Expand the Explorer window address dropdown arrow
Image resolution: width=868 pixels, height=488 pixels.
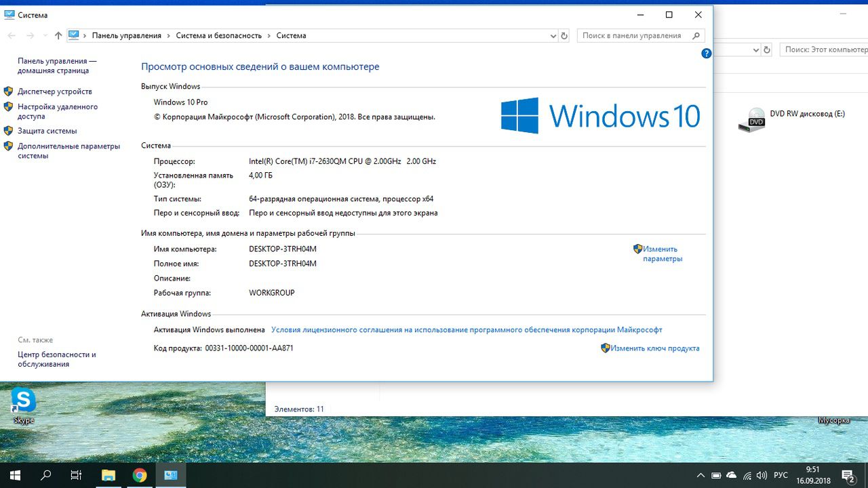pos(756,49)
